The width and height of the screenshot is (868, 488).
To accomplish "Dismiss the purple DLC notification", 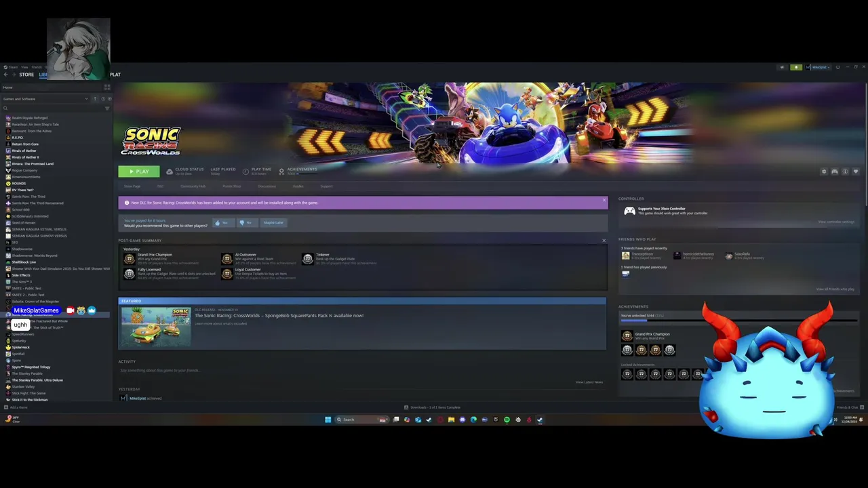I will pyautogui.click(x=604, y=201).
